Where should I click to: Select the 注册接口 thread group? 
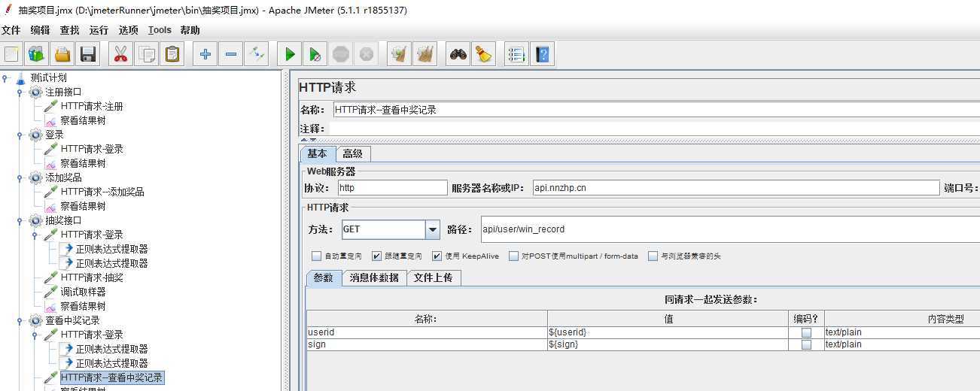pyautogui.click(x=63, y=92)
